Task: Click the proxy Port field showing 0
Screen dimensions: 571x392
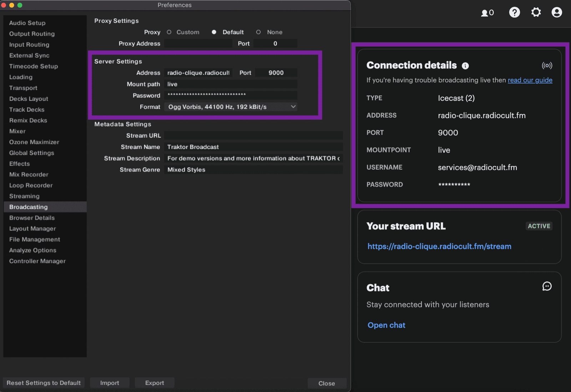Action: (x=275, y=44)
